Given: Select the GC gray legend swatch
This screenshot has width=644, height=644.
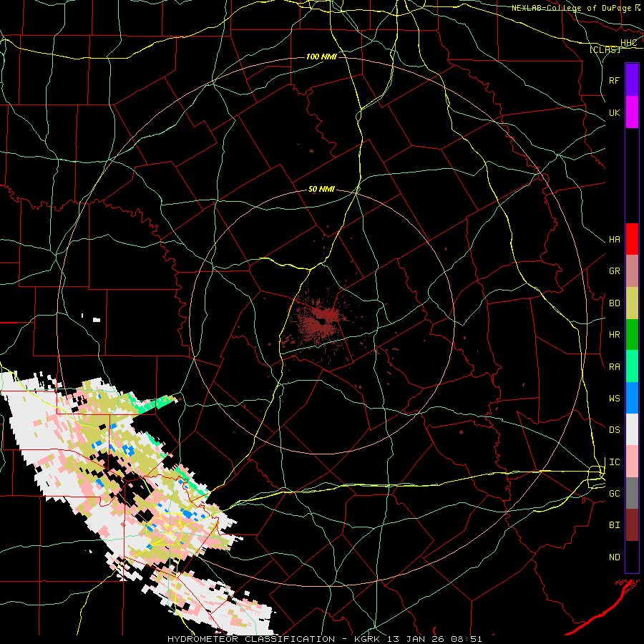Looking at the screenshot, I should pyautogui.click(x=632, y=493).
